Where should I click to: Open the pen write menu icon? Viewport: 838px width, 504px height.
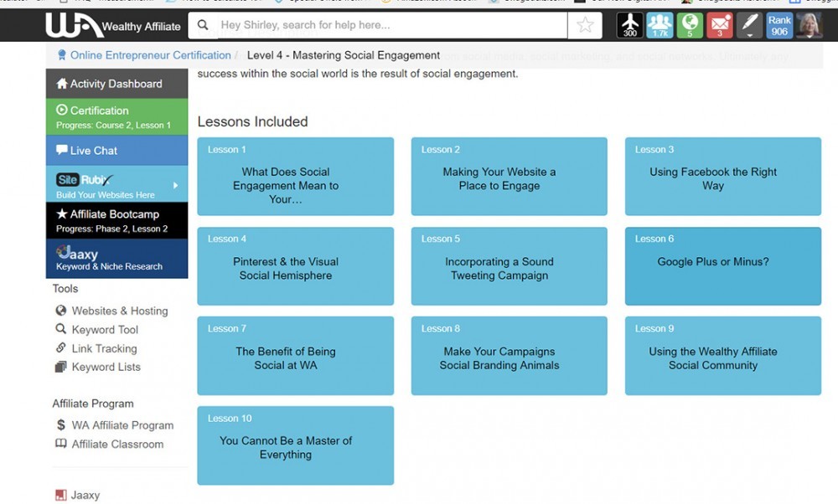pos(749,25)
